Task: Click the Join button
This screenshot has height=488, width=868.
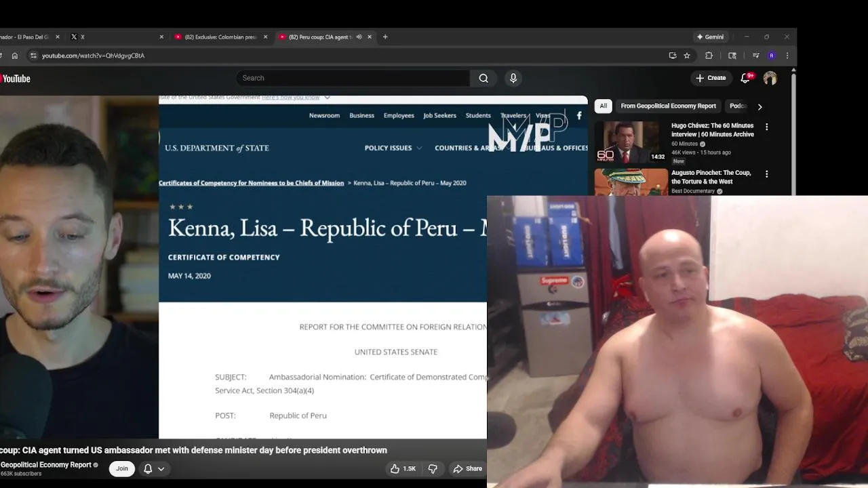Action: tap(122, 468)
